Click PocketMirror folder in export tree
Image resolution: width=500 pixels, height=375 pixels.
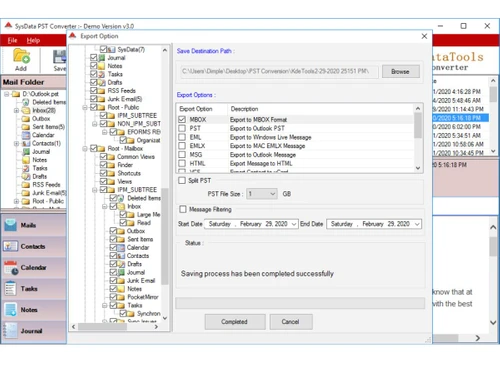[x=143, y=297]
